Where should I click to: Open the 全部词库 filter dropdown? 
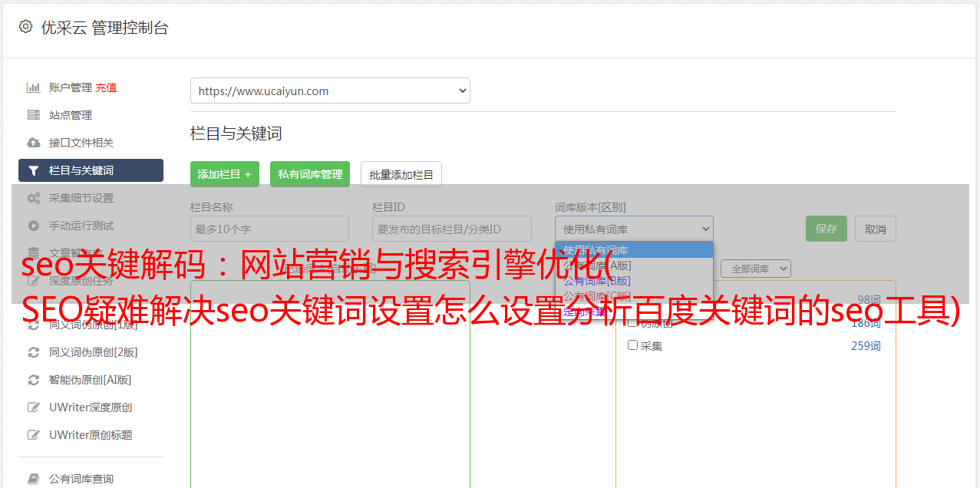point(755,269)
